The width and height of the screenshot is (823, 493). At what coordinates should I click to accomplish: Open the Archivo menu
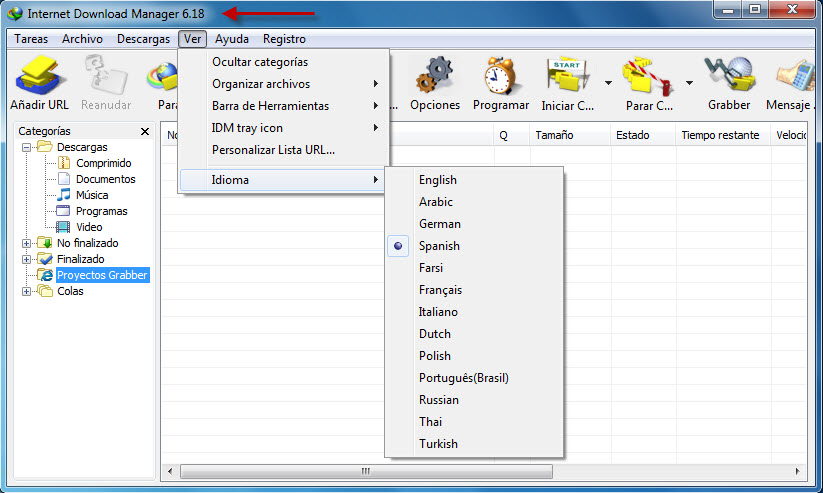pyautogui.click(x=82, y=39)
